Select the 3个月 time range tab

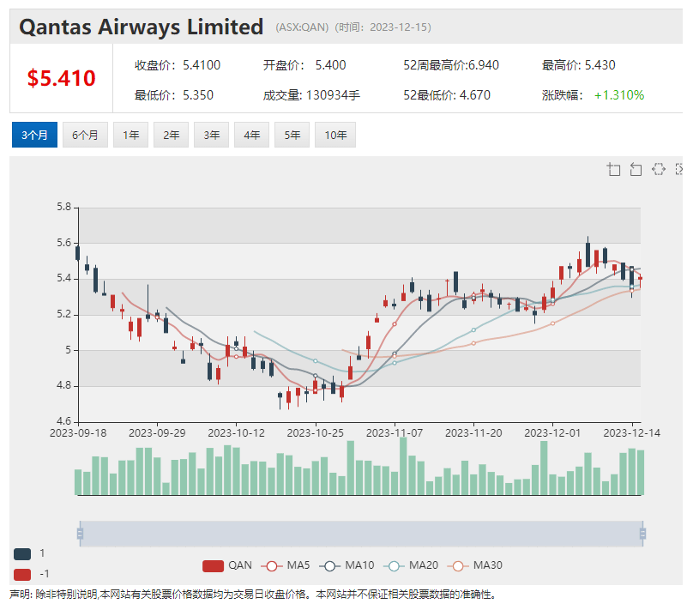pyautogui.click(x=34, y=135)
